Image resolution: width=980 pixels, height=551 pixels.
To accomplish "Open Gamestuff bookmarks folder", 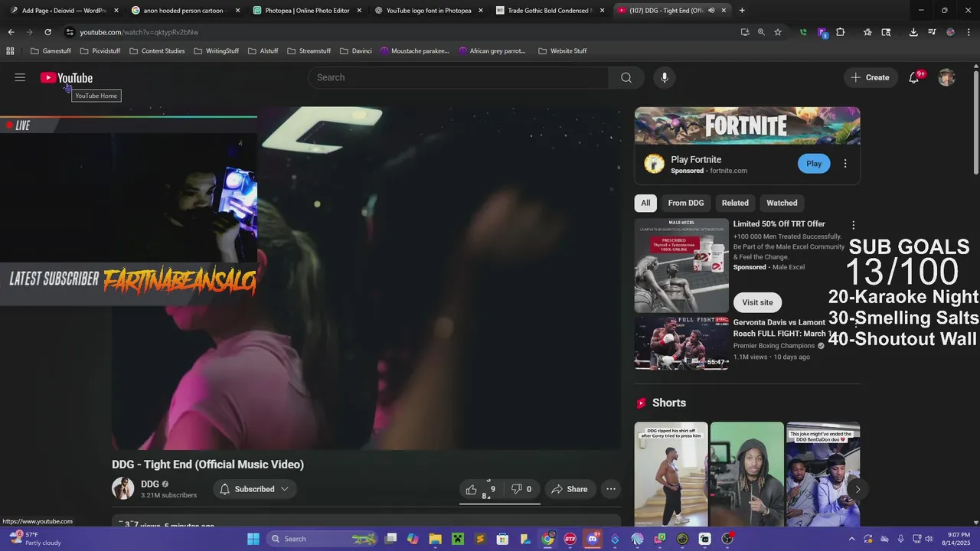I will 51,51.
